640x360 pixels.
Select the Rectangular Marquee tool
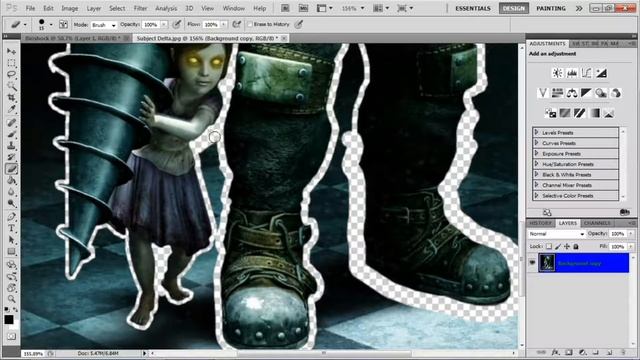coord(11,63)
